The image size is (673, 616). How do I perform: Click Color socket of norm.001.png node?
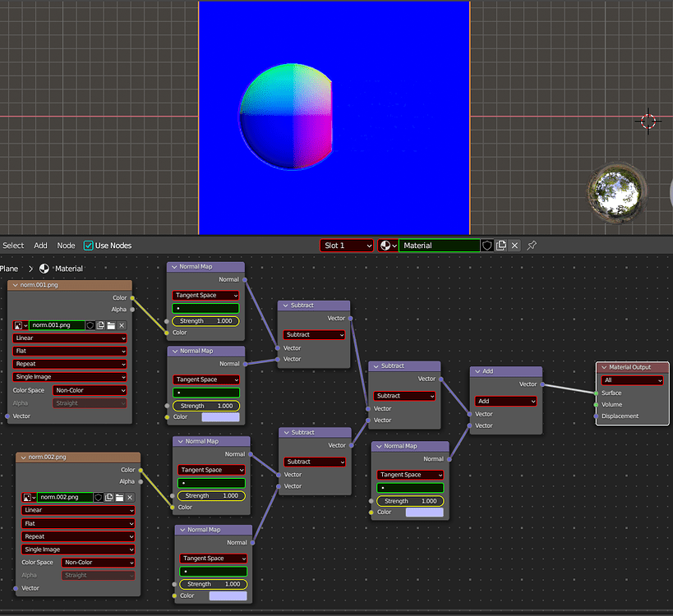[132, 297]
